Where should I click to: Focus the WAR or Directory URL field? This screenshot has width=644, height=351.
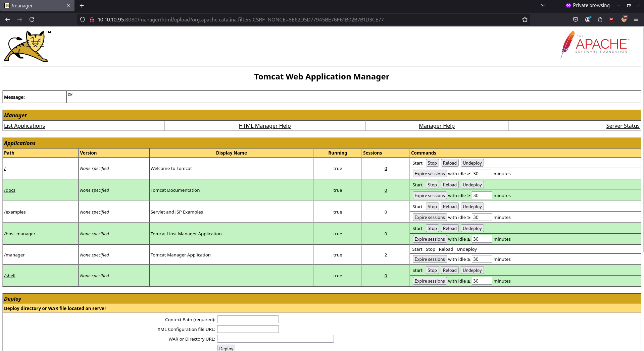click(x=276, y=339)
